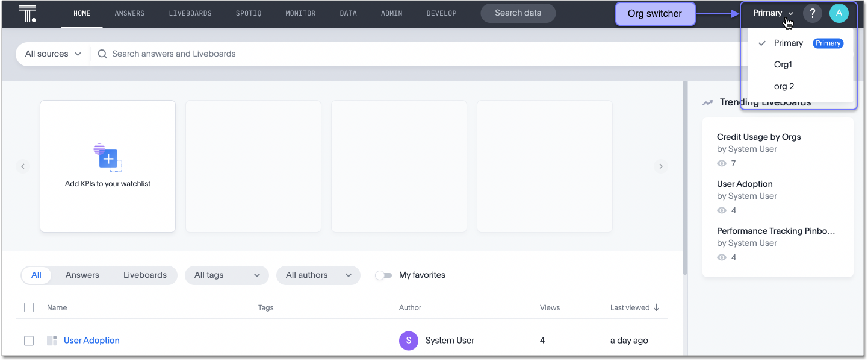Expand the All tags dropdown

point(226,275)
